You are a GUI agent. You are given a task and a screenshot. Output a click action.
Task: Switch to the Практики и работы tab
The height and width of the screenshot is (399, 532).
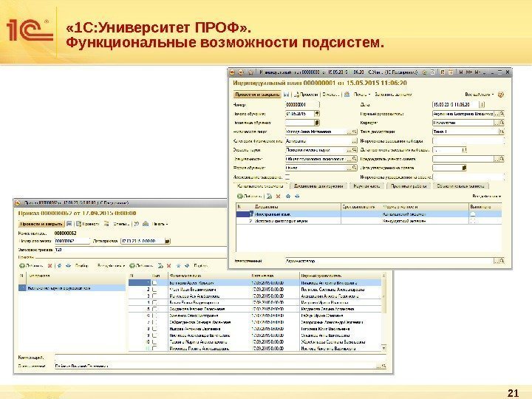409,186
